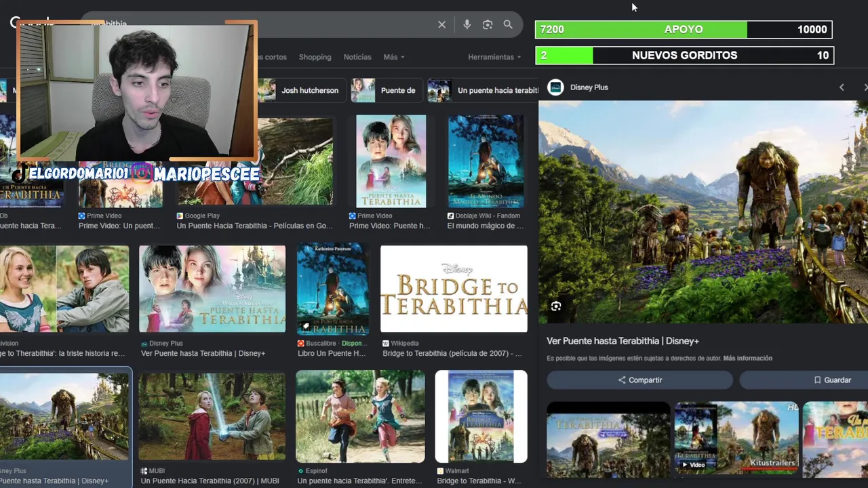Open Disney Plus Puente hasta Terabithia thumbnail
This screenshot has height=488, width=868.
[212, 289]
